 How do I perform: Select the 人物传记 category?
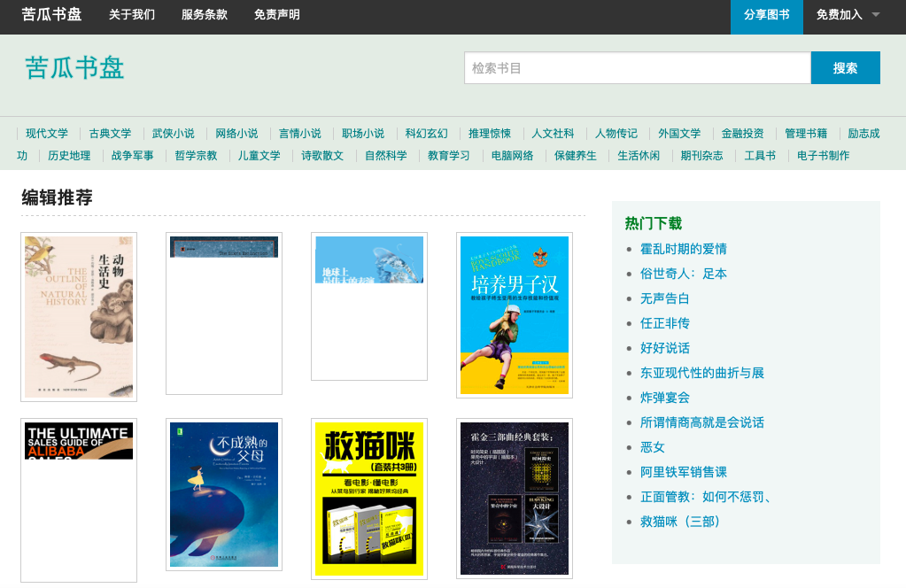(616, 134)
